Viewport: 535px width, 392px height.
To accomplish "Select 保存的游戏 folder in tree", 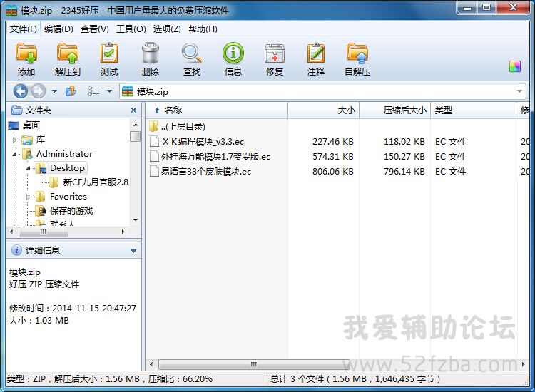I will click(71, 211).
